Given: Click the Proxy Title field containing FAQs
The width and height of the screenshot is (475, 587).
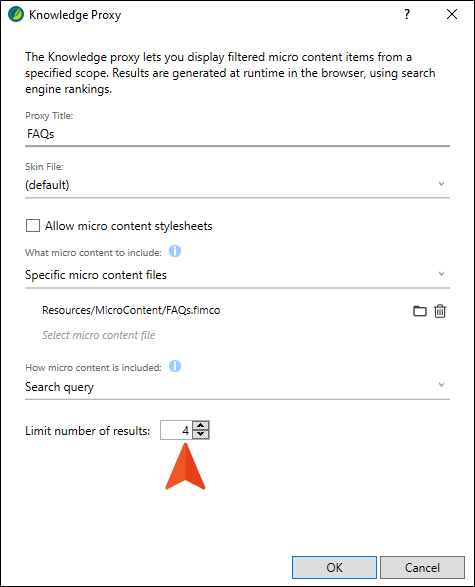Looking at the screenshot, I should [237, 134].
